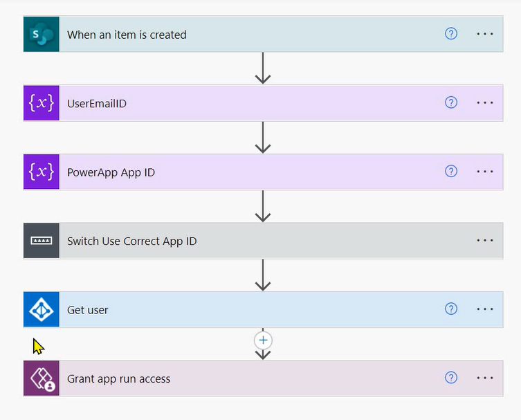
Task: Show help for the Get user action
Action: [451, 309]
